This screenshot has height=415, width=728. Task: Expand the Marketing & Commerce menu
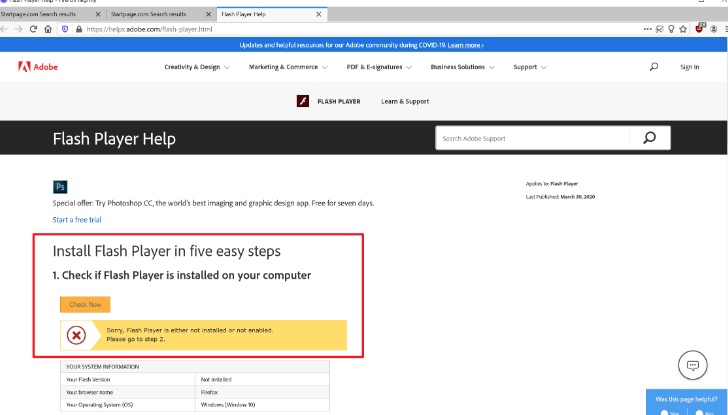[x=288, y=67]
